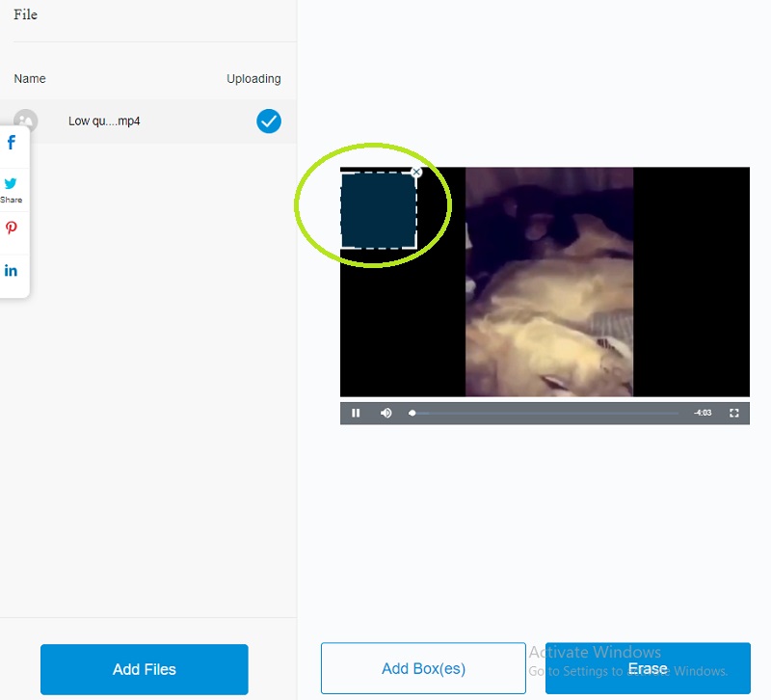The width and height of the screenshot is (771, 700).
Task: Click the upload-complete checkmark for Low qu....mp4
Action: pyautogui.click(x=269, y=121)
